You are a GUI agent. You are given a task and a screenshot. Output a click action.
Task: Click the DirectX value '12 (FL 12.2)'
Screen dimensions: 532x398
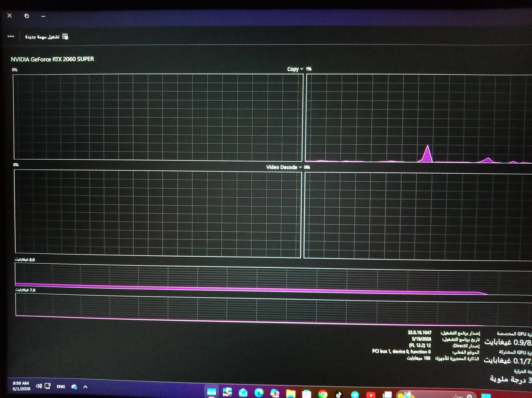click(x=420, y=345)
